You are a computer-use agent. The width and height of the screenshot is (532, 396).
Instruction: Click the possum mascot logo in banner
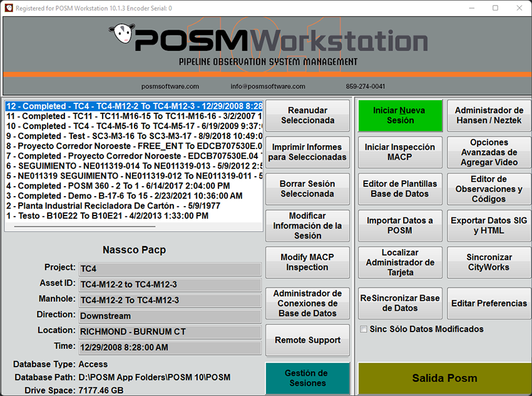point(122,33)
